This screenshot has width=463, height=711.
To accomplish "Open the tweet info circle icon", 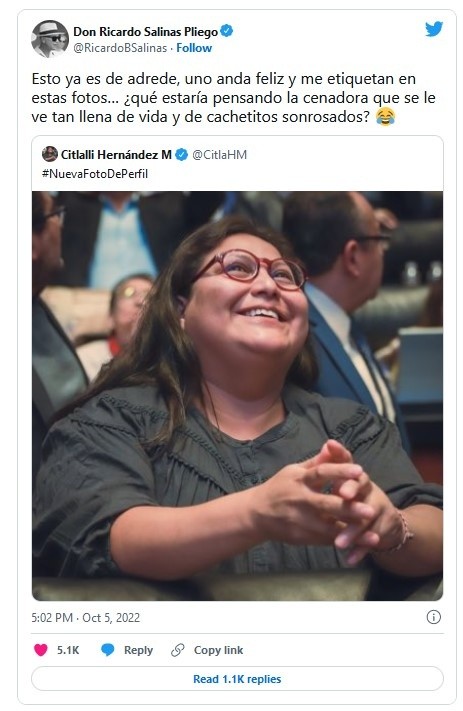I will click(x=434, y=617).
